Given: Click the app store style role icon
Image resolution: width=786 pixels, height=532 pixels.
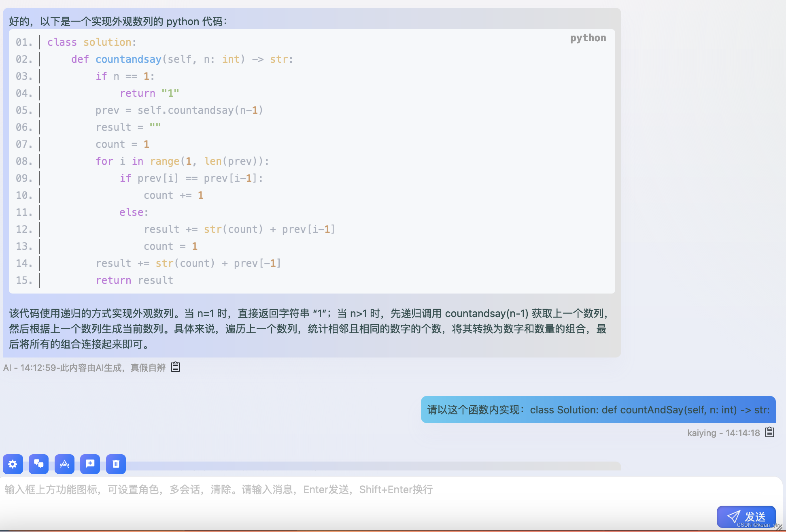Looking at the screenshot, I should (65, 464).
